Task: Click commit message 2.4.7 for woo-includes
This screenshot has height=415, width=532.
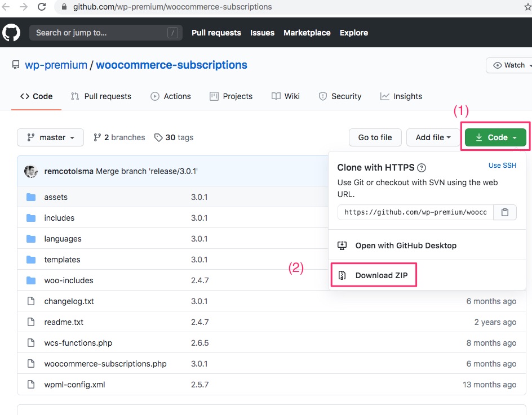Action: 200,280
